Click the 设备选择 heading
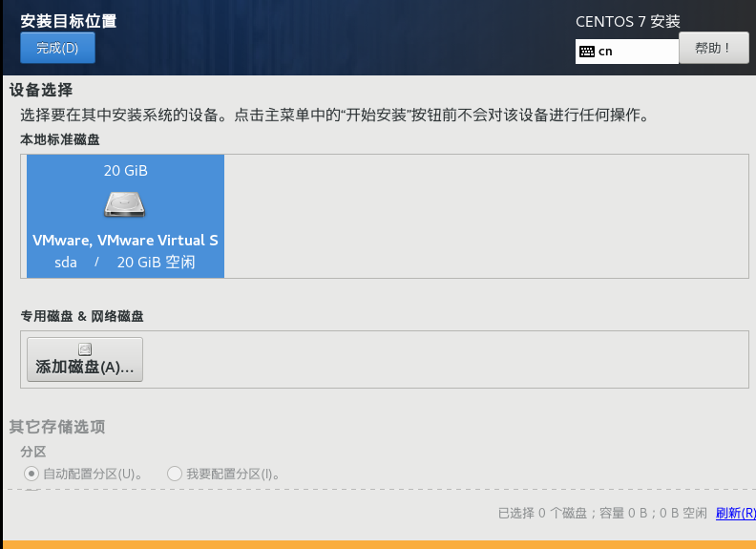 (41, 90)
